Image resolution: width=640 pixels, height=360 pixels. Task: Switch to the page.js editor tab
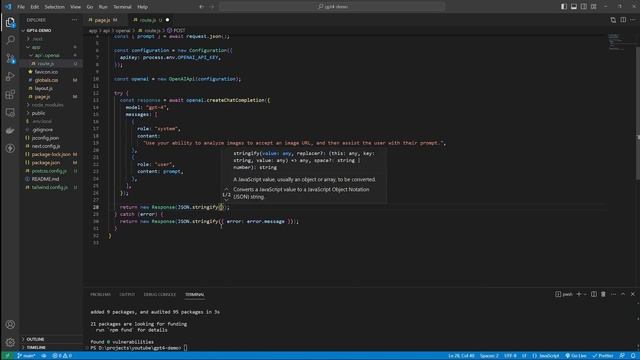[102, 20]
